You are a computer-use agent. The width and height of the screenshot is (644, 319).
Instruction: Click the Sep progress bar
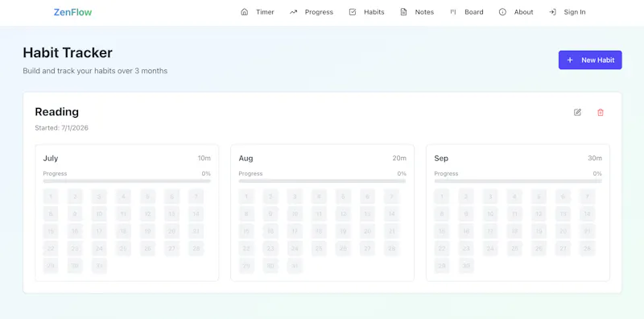pyautogui.click(x=518, y=181)
